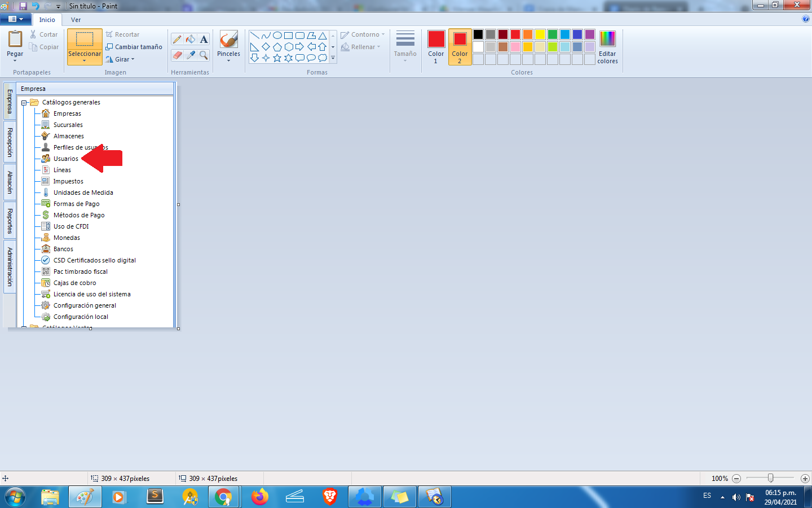Expand the full shapes gallery

[333, 58]
